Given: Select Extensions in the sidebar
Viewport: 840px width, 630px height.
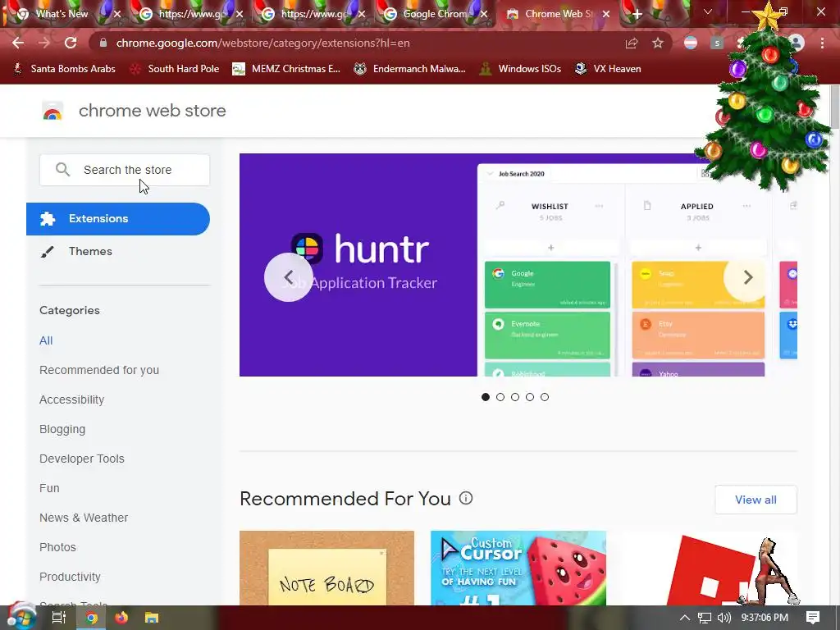Looking at the screenshot, I should coord(118,218).
